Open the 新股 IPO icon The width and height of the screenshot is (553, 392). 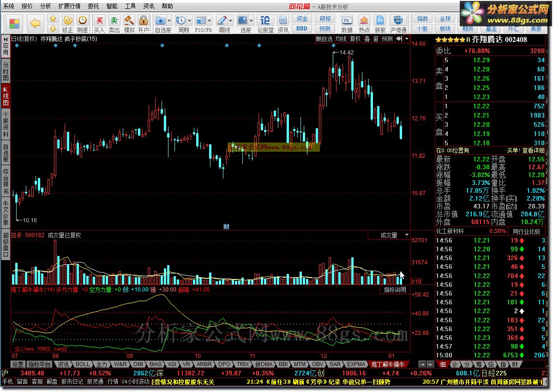380,24
